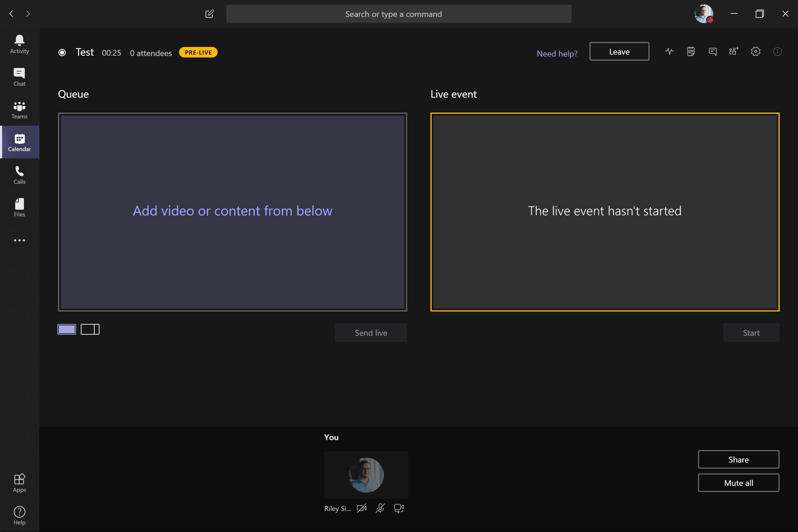Viewport: 798px width, 532px height.
Task: Toggle Riley's camera on
Action: [x=362, y=508]
